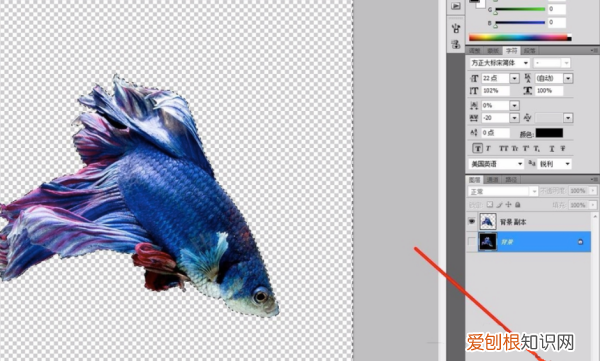Click the black text color swatch
The image size is (600, 361).
[x=549, y=133]
